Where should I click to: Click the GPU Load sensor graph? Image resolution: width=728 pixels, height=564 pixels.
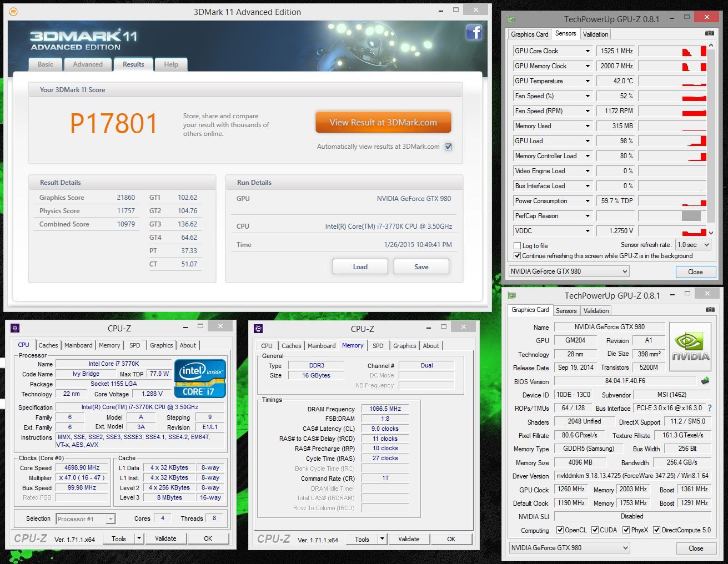672,141
